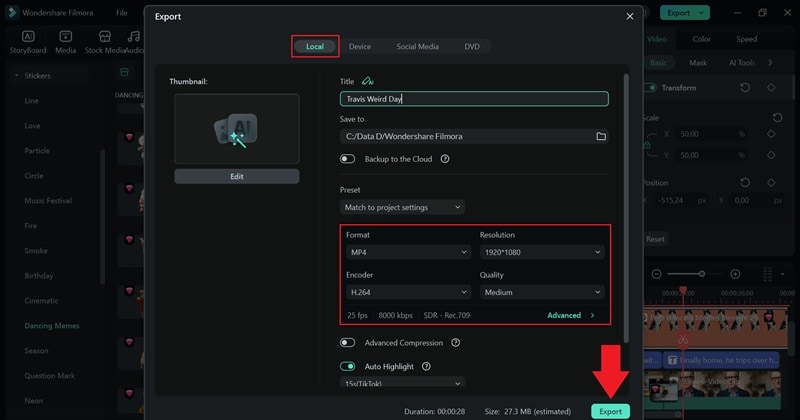Click the timeline title clip
Image resolution: width=800 pixels, height=420 pixels.
(721, 360)
